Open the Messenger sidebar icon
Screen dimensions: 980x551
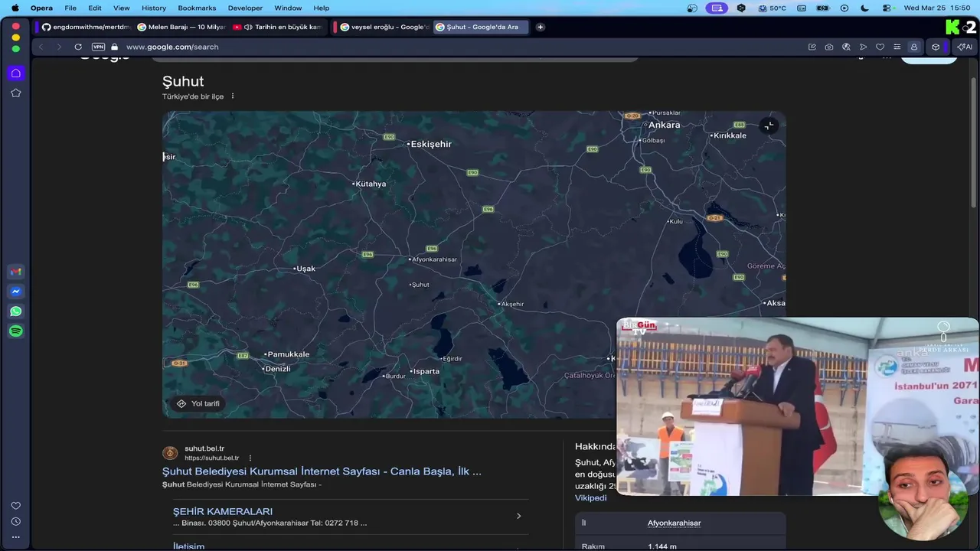click(15, 292)
